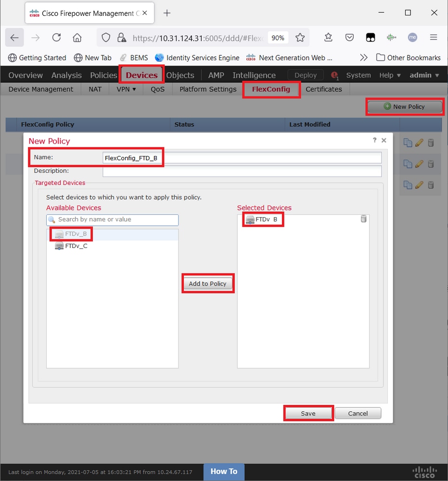Screen dimensions: 448x481
Task: Reload the current browser page
Action: coord(56,38)
